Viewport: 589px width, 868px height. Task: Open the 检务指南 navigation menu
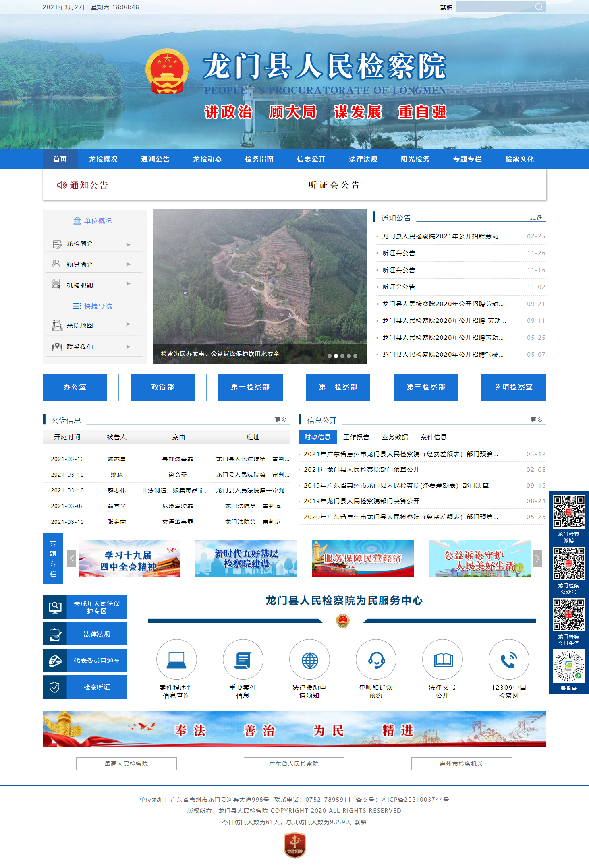[x=259, y=159]
